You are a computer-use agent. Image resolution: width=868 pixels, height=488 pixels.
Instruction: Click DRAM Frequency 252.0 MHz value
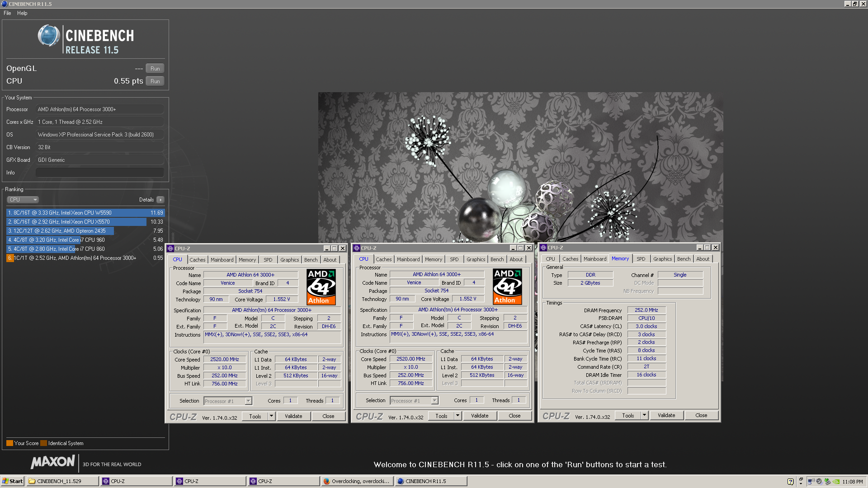(x=646, y=310)
